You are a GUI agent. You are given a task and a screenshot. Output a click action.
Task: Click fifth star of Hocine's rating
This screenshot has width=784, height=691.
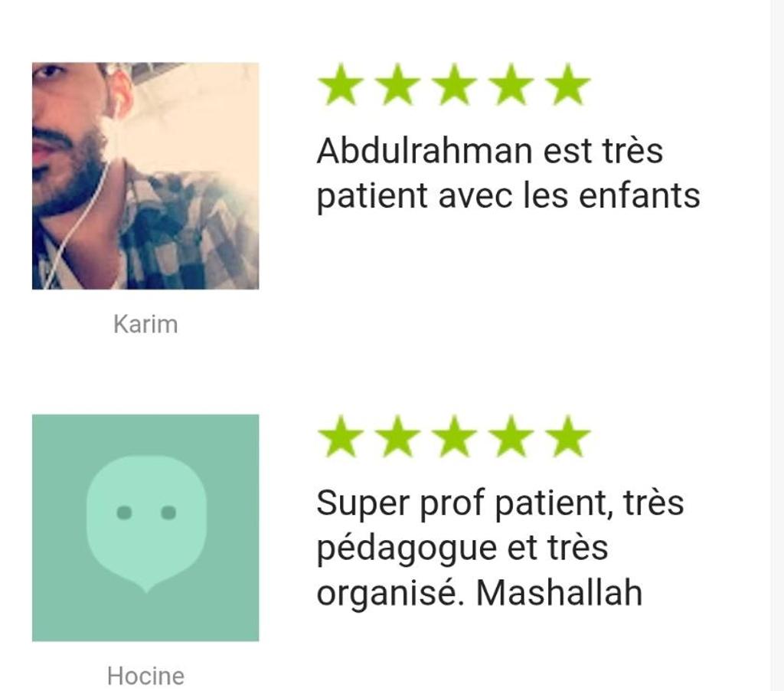(x=568, y=437)
